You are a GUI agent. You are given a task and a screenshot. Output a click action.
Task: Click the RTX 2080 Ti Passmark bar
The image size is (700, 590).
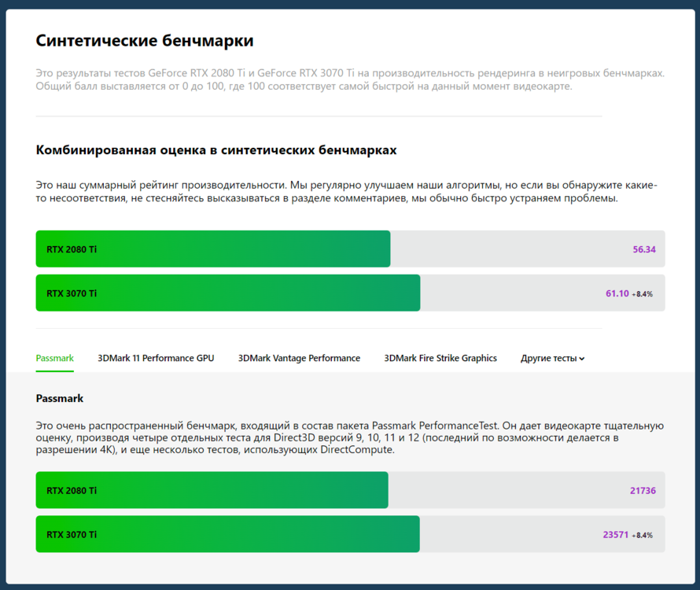click(x=212, y=490)
